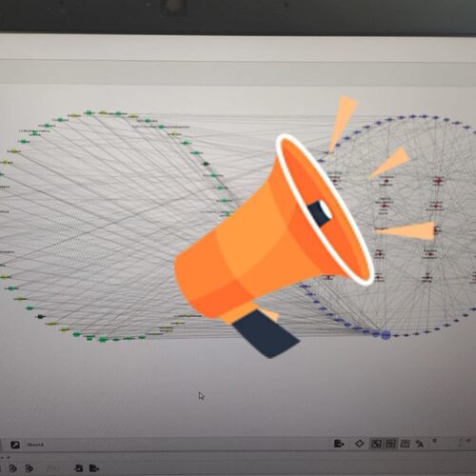Toggle the middle selection mode grid button
The width and height of the screenshot is (476, 476).
[x=390, y=444]
